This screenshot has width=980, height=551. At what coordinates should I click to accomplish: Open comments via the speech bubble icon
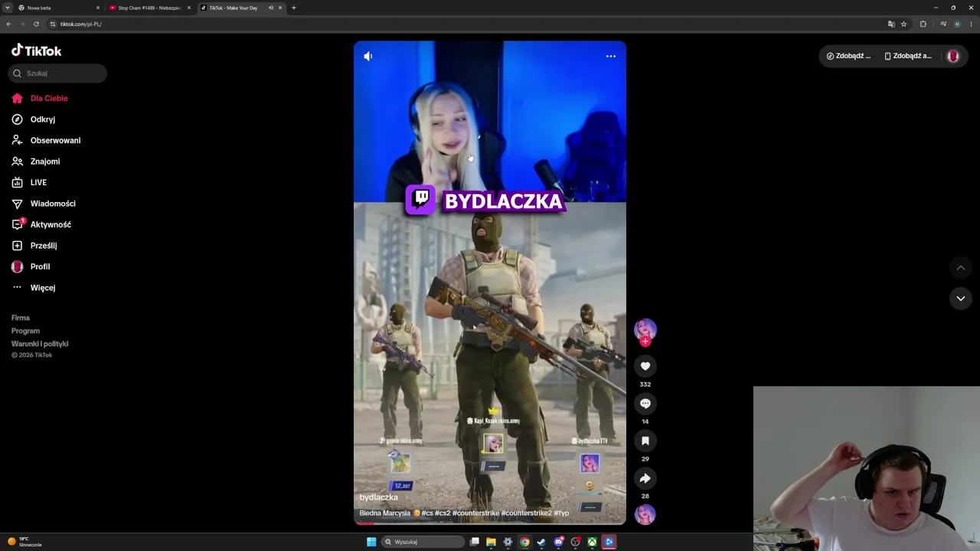pyautogui.click(x=645, y=403)
